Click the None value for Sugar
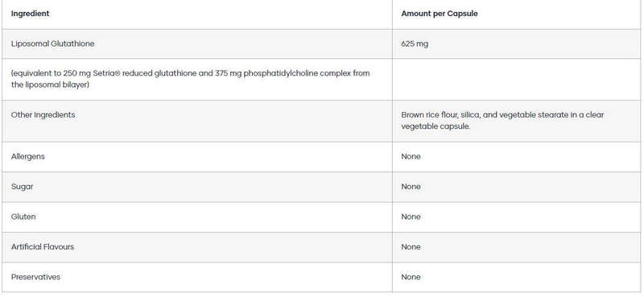Screen dimensions: 644x297 [411, 187]
